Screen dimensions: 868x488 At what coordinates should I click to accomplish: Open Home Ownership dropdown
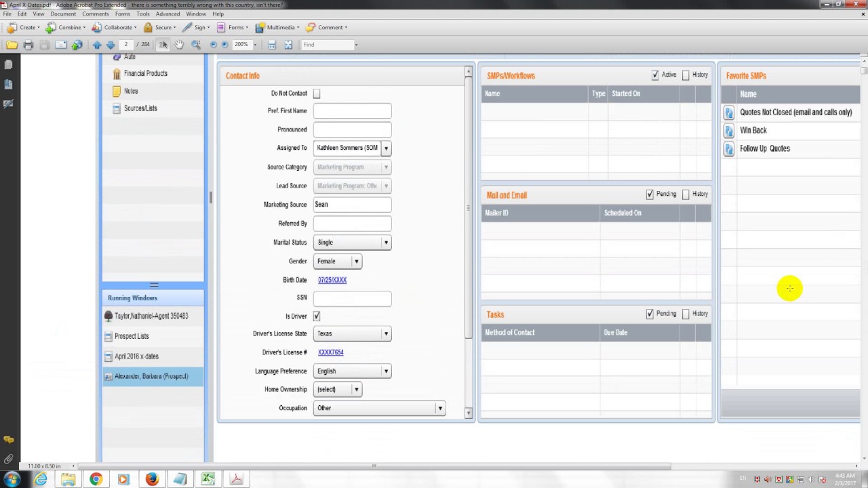pyautogui.click(x=356, y=390)
